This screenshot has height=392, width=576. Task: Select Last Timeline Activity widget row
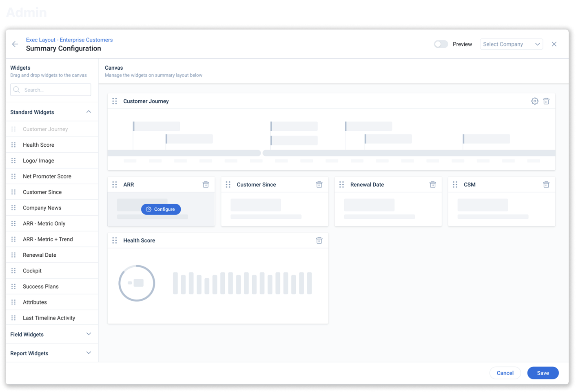click(52, 318)
